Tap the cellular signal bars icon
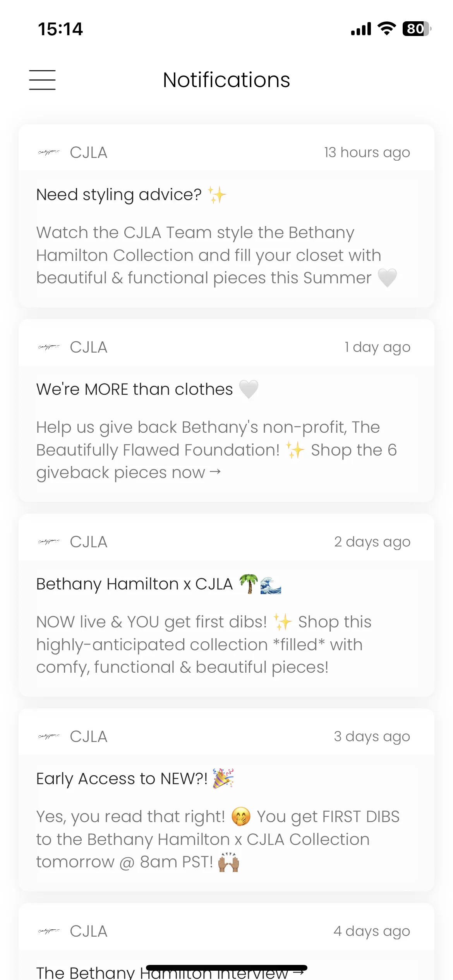The width and height of the screenshot is (453, 980). [361, 29]
